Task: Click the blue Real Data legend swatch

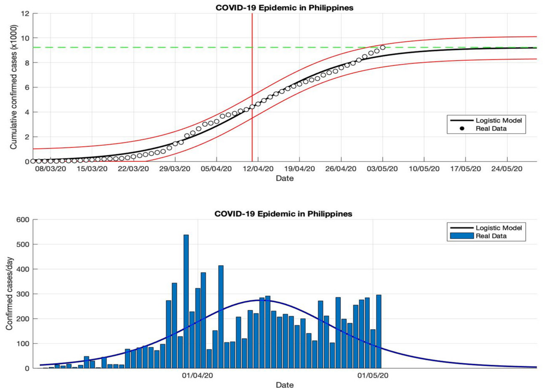Action: pyautogui.click(x=462, y=236)
